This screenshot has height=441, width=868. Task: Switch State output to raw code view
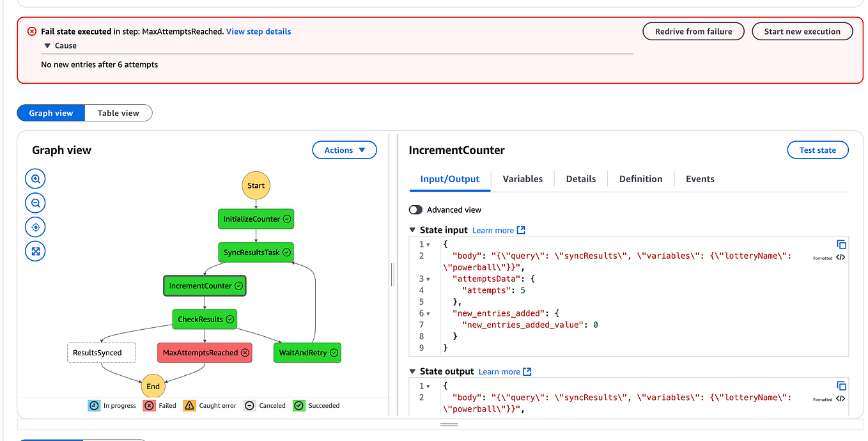[x=841, y=398]
